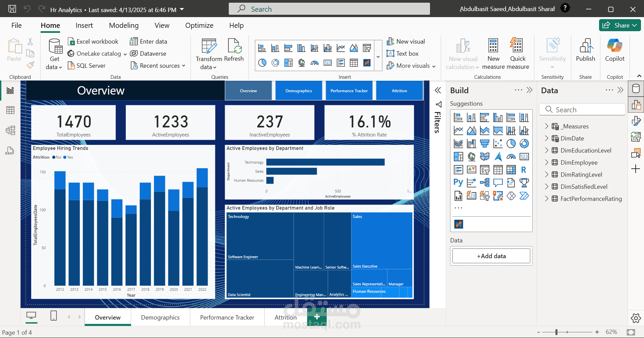Screen dimensions: 644x338
Task: Click Text box in Insert group
Action: click(x=402, y=54)
